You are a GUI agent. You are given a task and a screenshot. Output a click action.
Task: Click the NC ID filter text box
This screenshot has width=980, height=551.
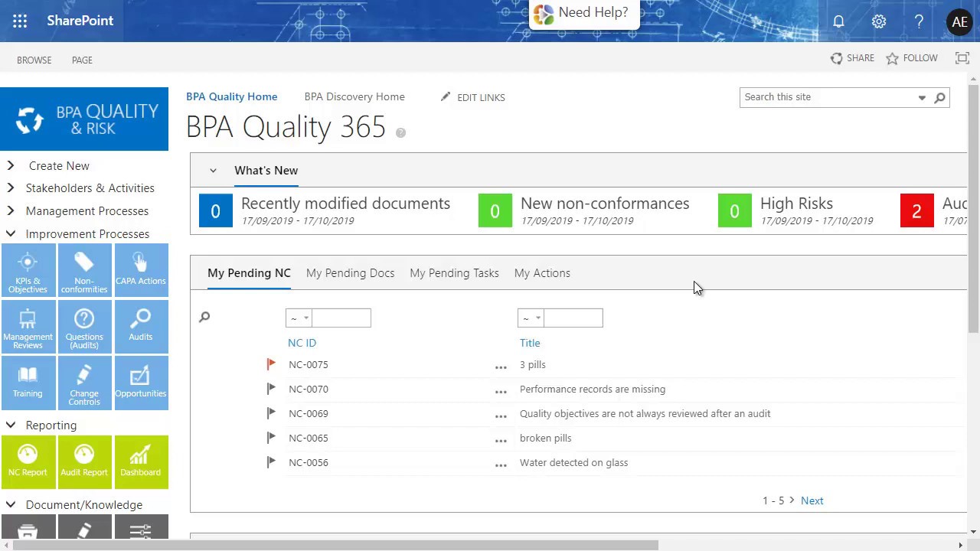click(x=341, y=318)
